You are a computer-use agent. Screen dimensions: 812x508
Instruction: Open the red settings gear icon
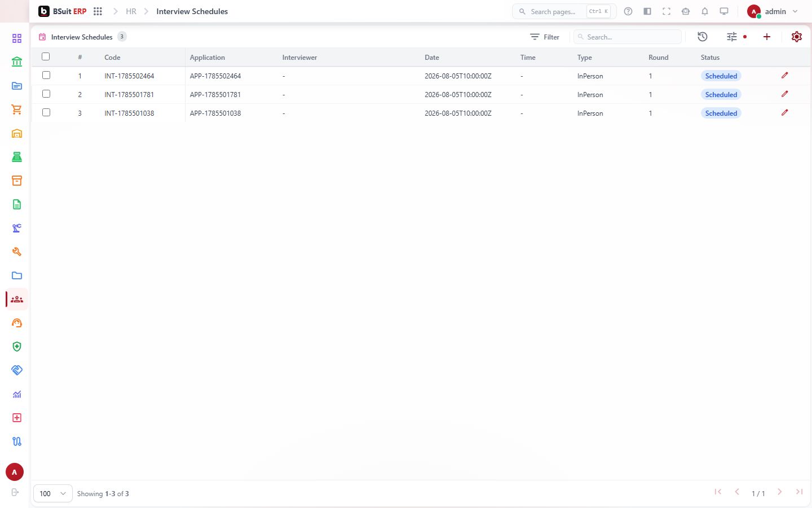[797, 37]
